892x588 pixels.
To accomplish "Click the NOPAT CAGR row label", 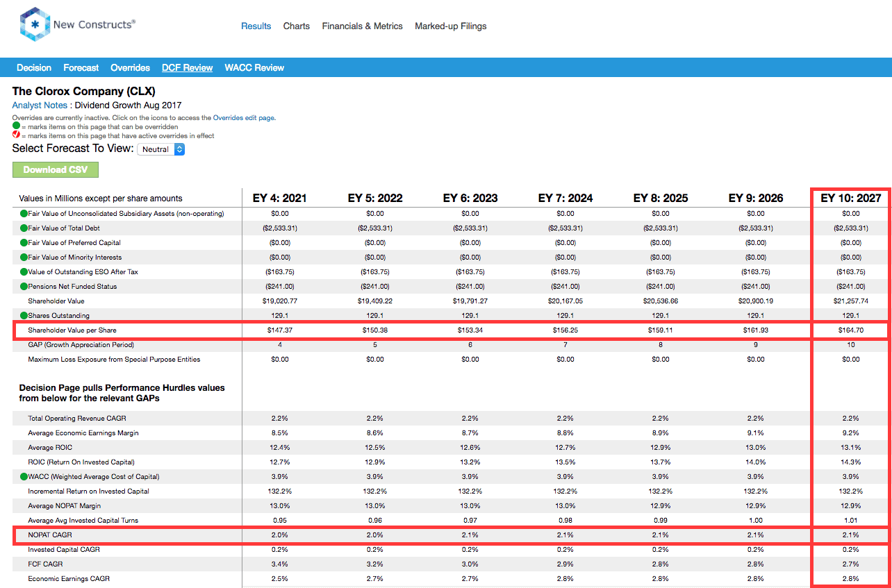I will tap(50, 535).
